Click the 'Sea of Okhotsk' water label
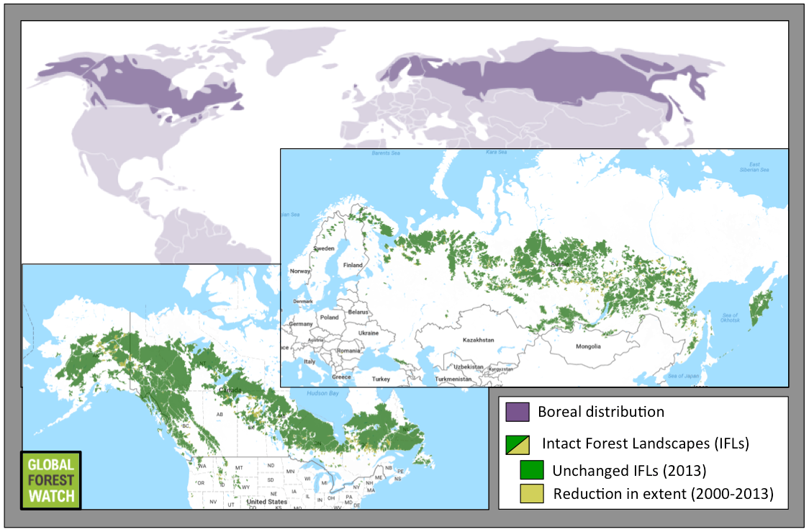 coord(730,318)
